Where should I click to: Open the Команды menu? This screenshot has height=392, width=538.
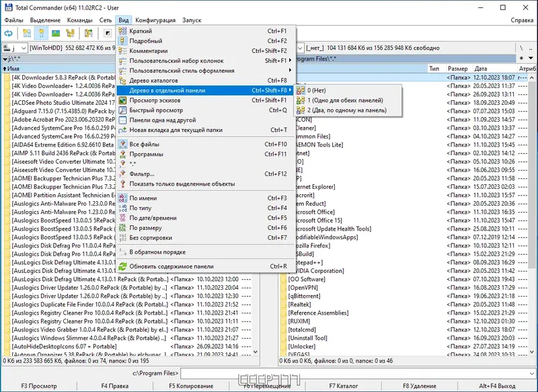click(x=79, y=20)
